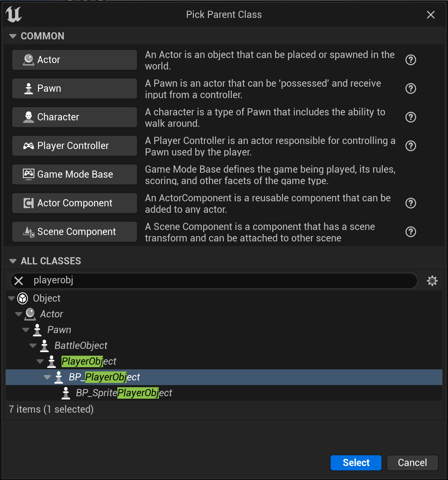Collapse the ALL CLASSES section
The image size is (448, 480).
[13, 261]
